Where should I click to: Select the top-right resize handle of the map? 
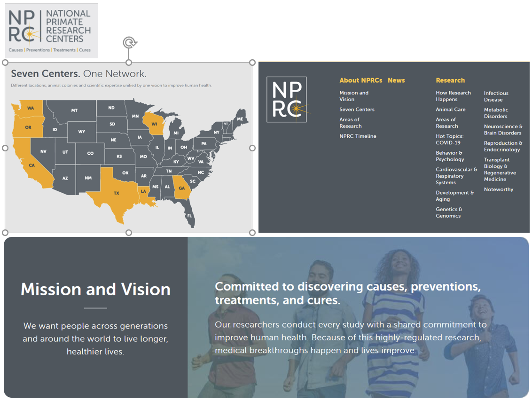coord(252,63)
